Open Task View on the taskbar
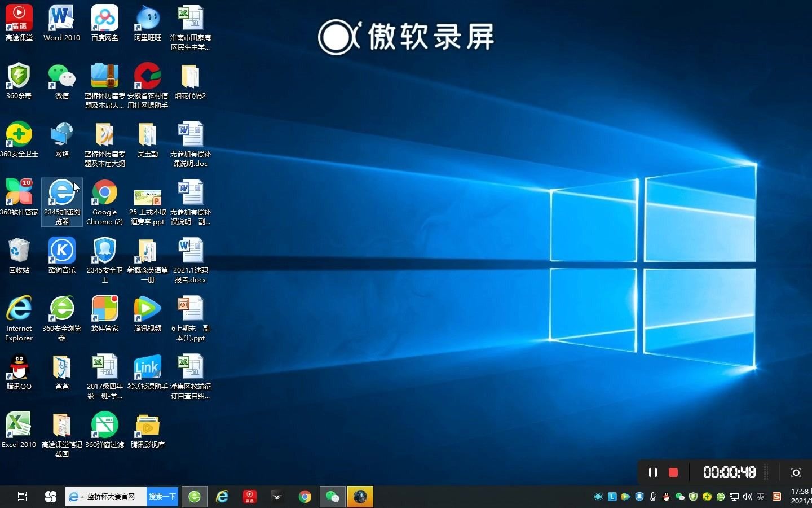 tap(23, 497)
